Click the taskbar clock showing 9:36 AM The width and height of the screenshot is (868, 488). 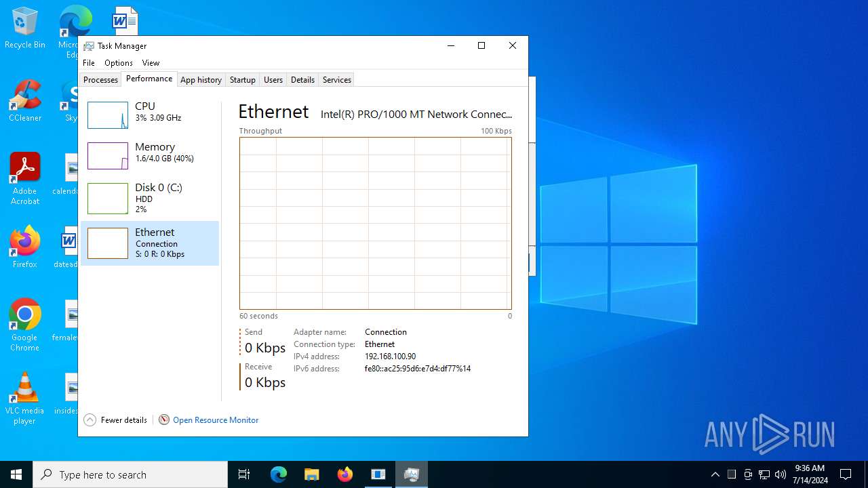tap(810, 474)
